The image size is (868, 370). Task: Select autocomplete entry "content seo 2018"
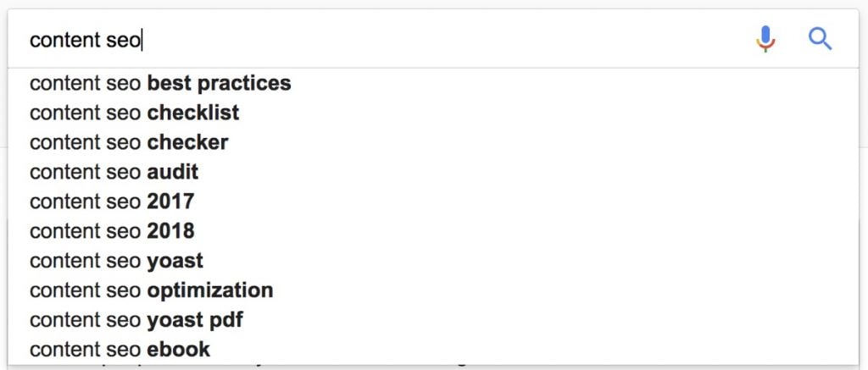coord(111,231)
